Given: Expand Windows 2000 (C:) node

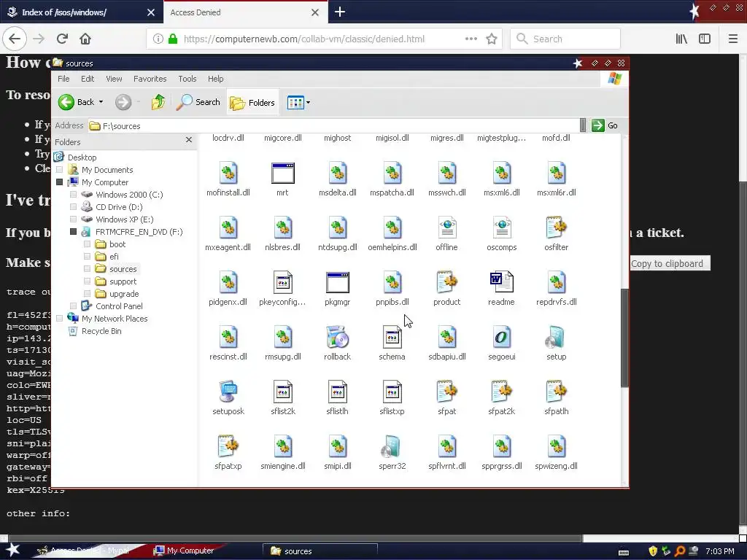Looking at the screenshot, I should (74, 194).
